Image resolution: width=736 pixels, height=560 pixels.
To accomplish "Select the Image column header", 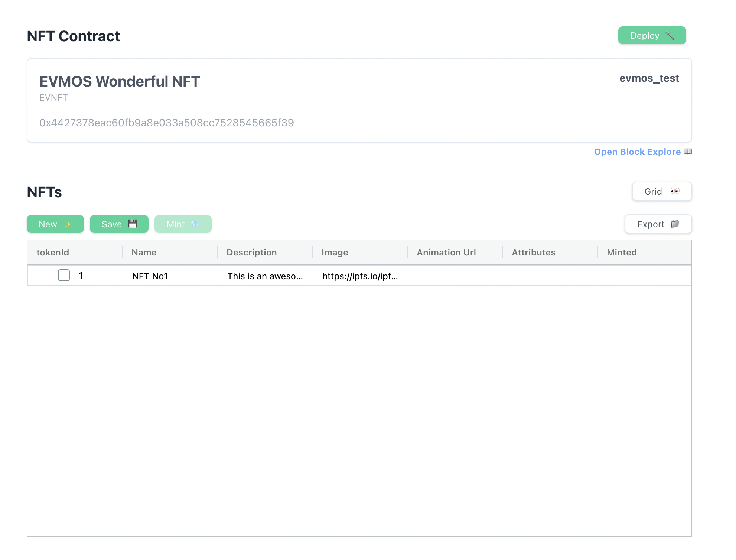I will (x=335, y=253).
